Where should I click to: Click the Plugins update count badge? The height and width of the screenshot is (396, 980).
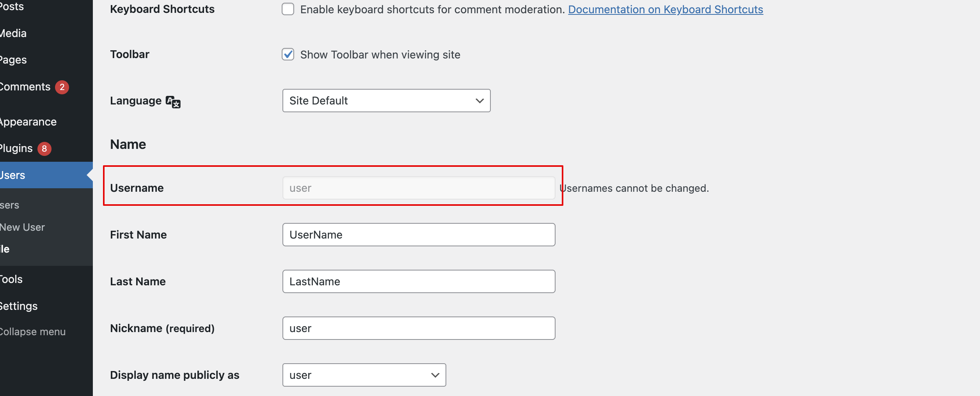click(44, 149)
